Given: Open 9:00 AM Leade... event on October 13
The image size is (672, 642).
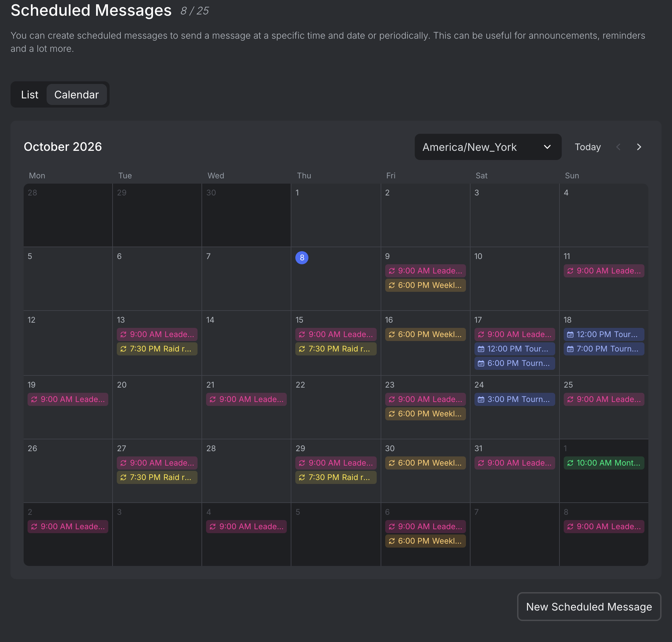Looking at the screenshot, I should point(157,334).
